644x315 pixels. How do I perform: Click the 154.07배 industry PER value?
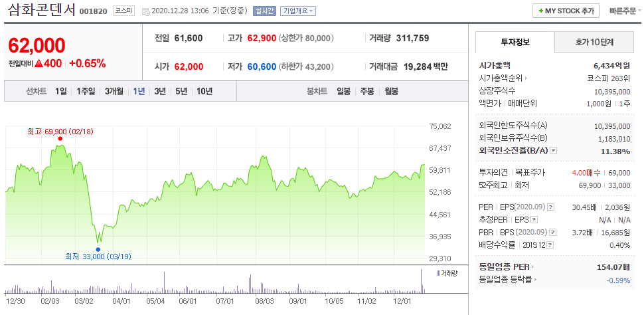[613, 267]
